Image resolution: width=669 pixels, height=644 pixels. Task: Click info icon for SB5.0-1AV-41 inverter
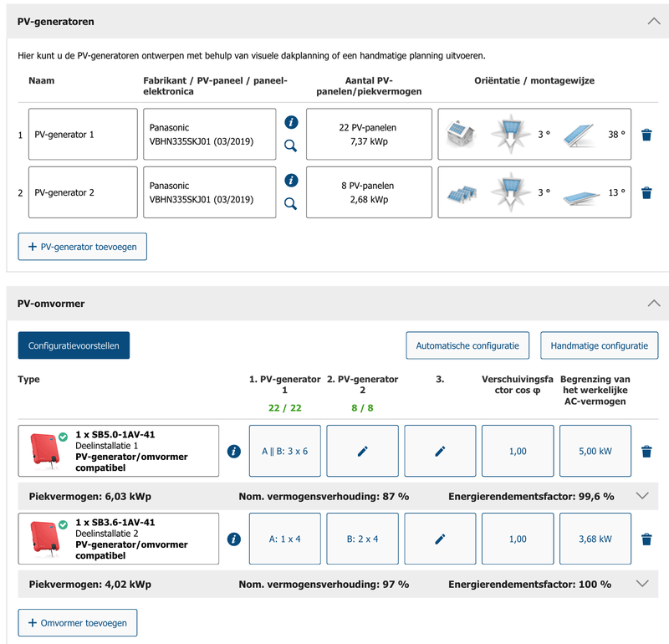[234, 452]
